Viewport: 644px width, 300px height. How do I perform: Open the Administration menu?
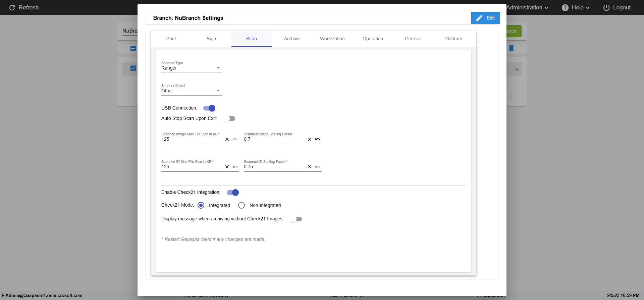pyautogui.click(x=527, y=8)
